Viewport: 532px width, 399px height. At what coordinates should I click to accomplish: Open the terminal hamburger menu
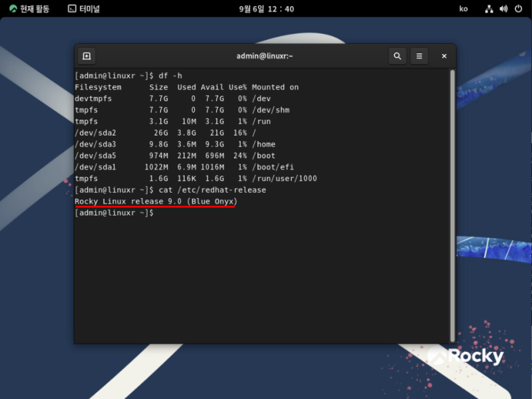(419, 56)
